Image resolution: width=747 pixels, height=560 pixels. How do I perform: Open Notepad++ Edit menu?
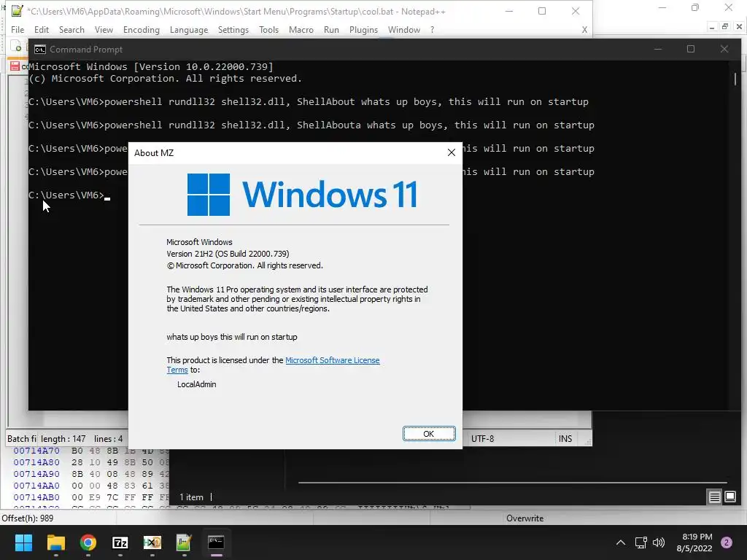tap(42, 29)
